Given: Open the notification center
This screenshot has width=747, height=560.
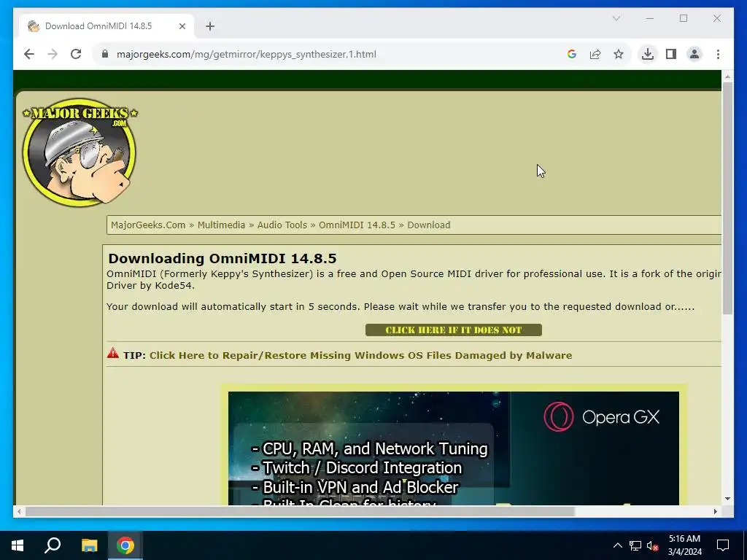Looking at the screenshot, I should 723,545.
